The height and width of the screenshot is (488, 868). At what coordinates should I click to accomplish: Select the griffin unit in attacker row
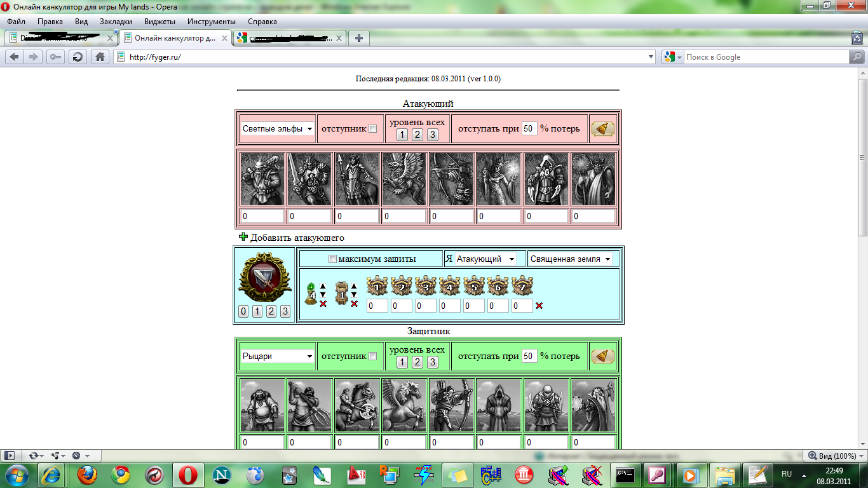tap(403, 179)
